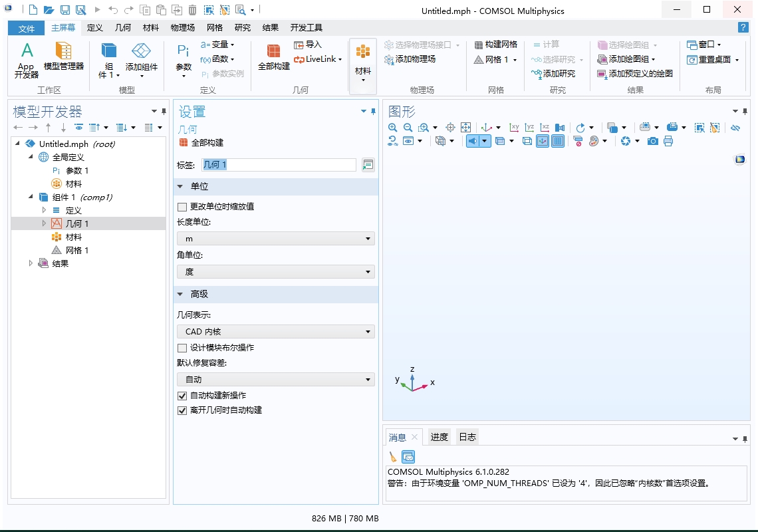The height and width of the screenshot is (532, 758).
Task: Switch to the XY view icon
Action: click(515, 128)
